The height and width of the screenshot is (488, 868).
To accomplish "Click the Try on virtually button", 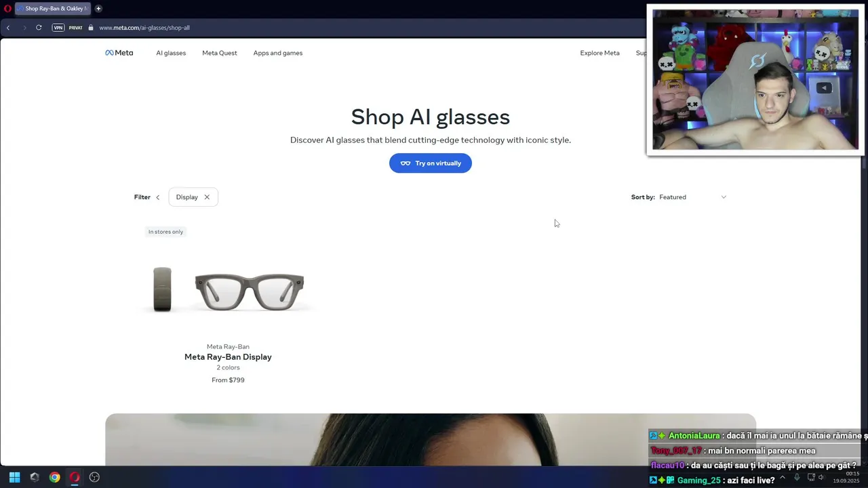I will pos(431,163).
